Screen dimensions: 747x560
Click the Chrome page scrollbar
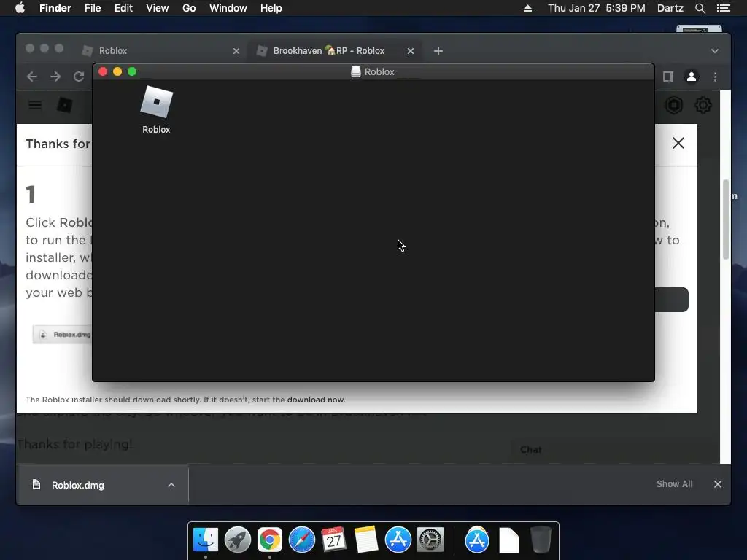point(726,219)
